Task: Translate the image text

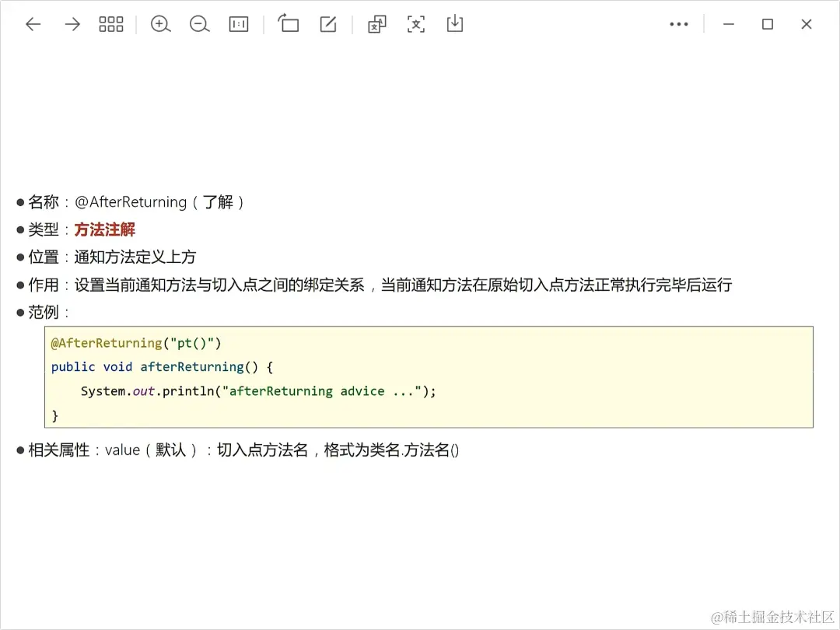Action: [377, 24]
